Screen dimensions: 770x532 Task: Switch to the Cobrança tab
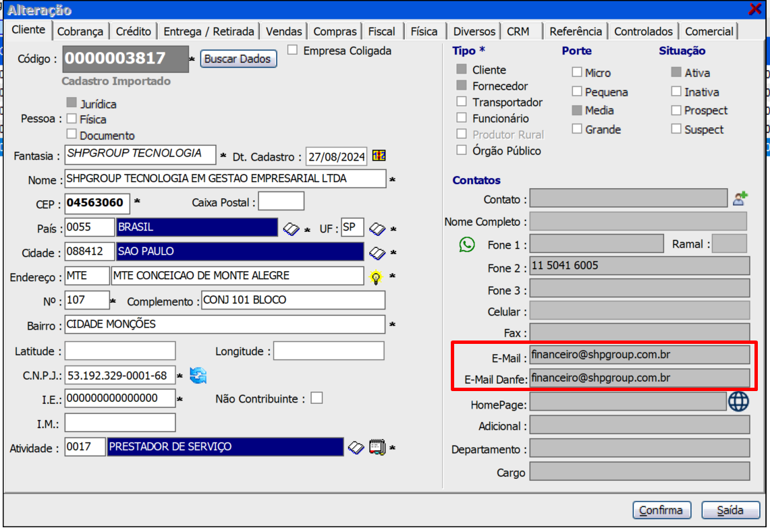pyautogui.click(x=80, y=32)
